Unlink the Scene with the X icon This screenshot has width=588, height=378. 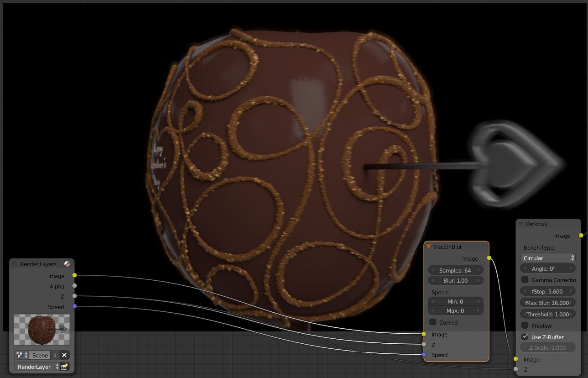[64, 355]
